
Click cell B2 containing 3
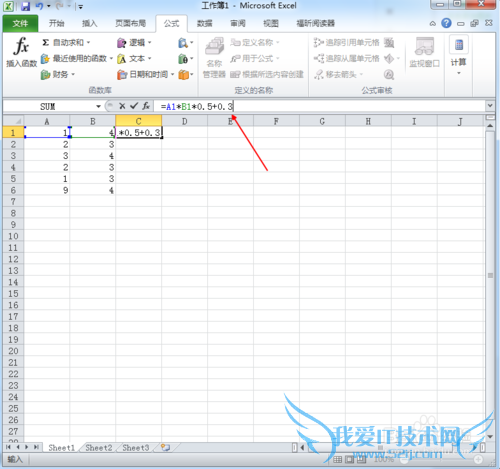[93, 144]
